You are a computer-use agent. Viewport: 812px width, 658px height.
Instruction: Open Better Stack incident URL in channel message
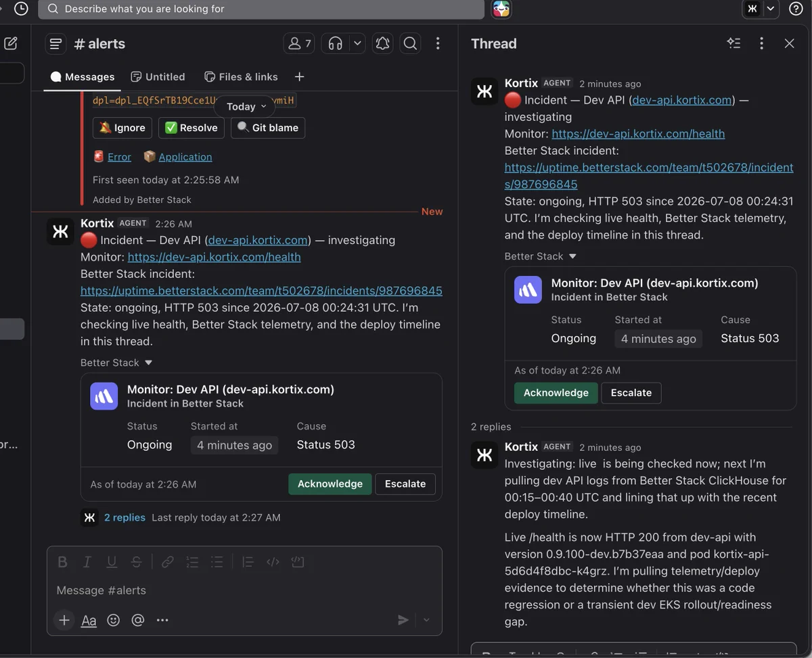pos(261,291)
